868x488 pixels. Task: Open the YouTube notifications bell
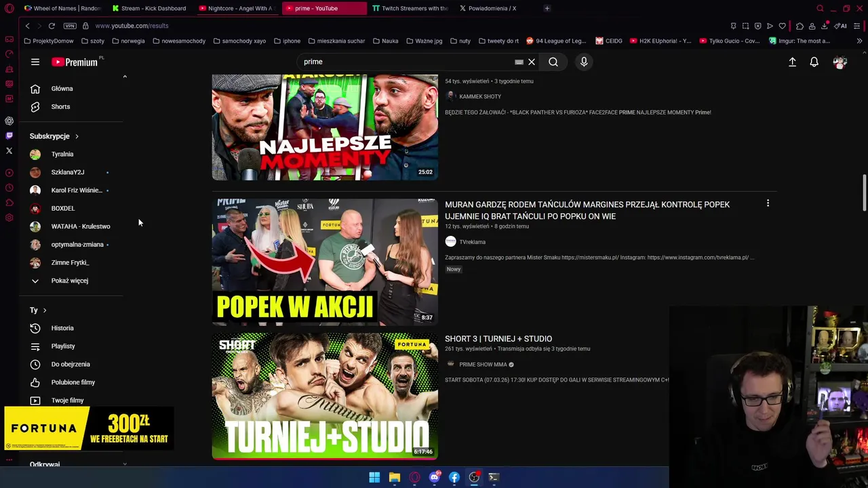(814, 62)
